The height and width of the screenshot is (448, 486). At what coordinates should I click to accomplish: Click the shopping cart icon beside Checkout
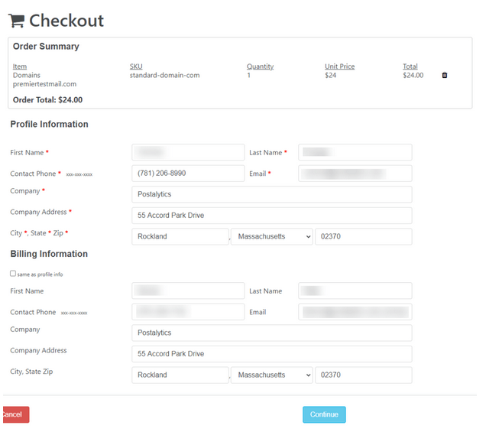(16, 21)
